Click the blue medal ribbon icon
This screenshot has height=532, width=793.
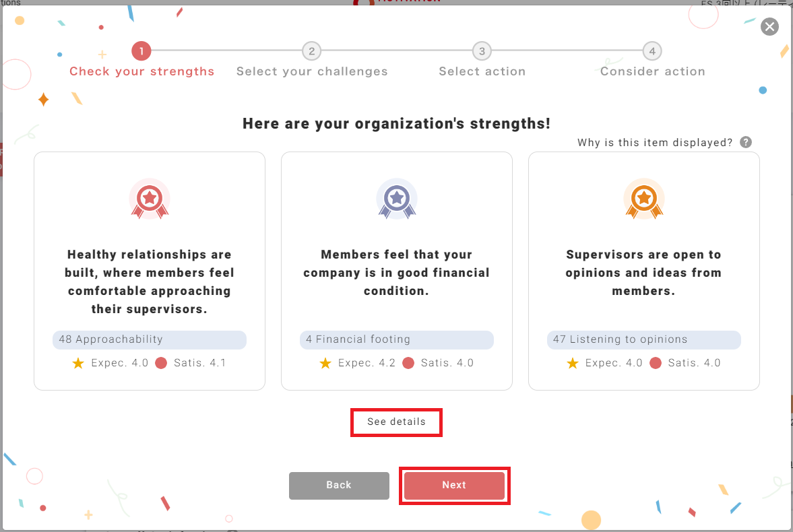397,200
